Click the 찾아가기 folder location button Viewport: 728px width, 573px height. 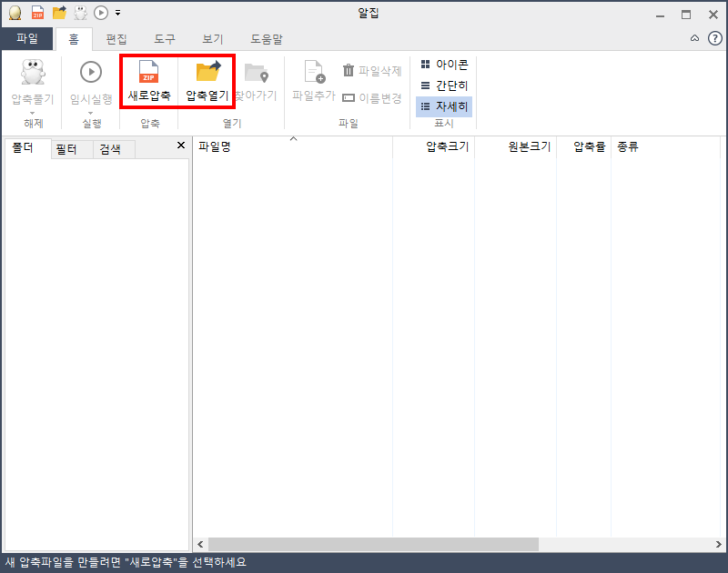[x=256, y=82]
